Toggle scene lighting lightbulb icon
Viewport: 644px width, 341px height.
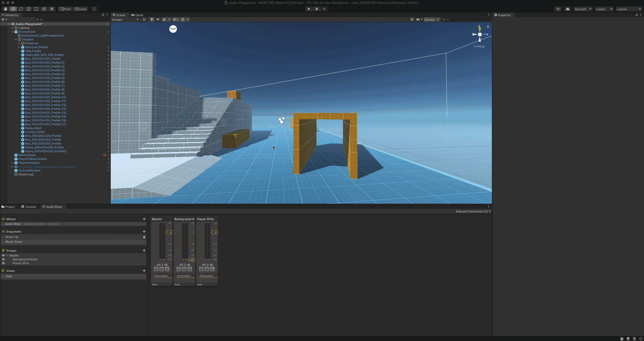(152, 20)
